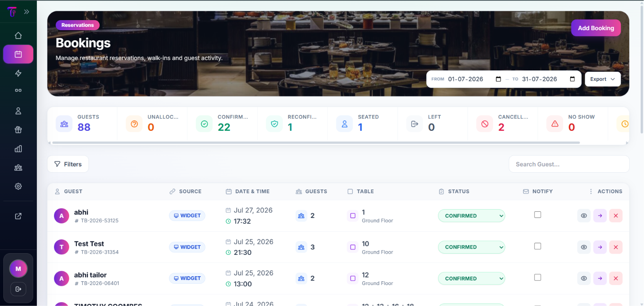Click the Search Guest input field
The width and height of the screenshot is (644, 306).
(569, 164)
